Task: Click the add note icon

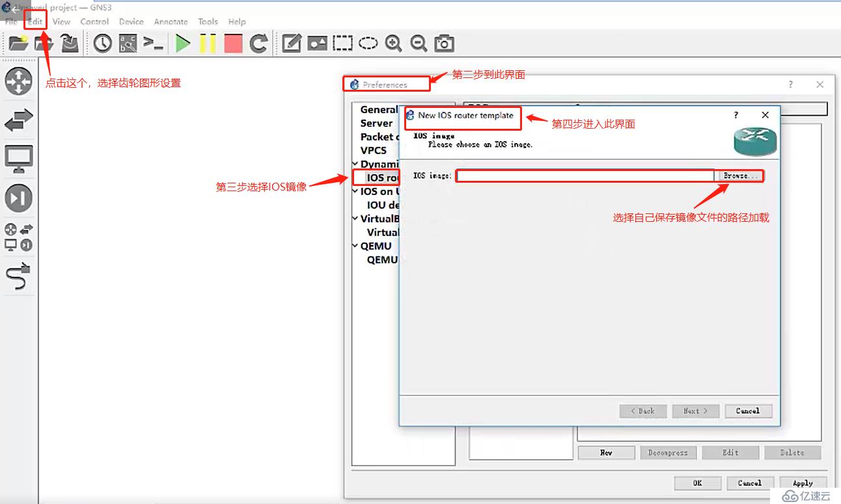Action: click(x=291, y=44)
